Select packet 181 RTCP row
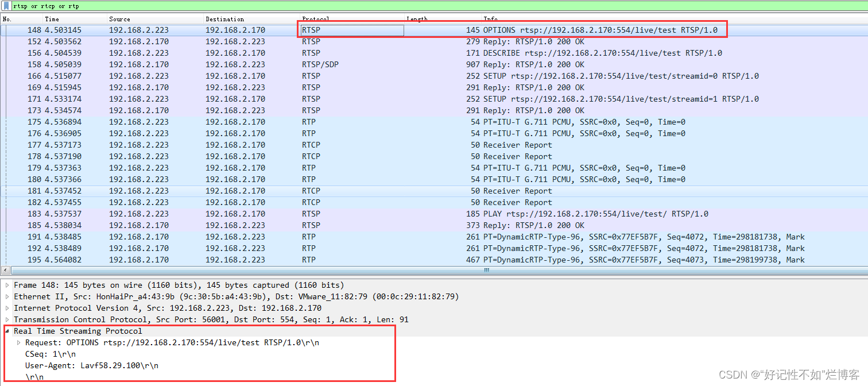This screenshot has height=386, width=868. pos(434,191)
